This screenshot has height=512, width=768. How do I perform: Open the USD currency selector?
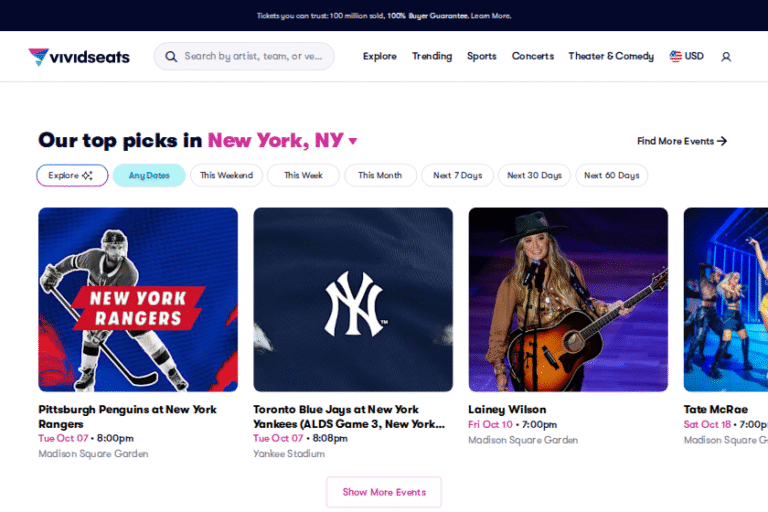(687, 56)
